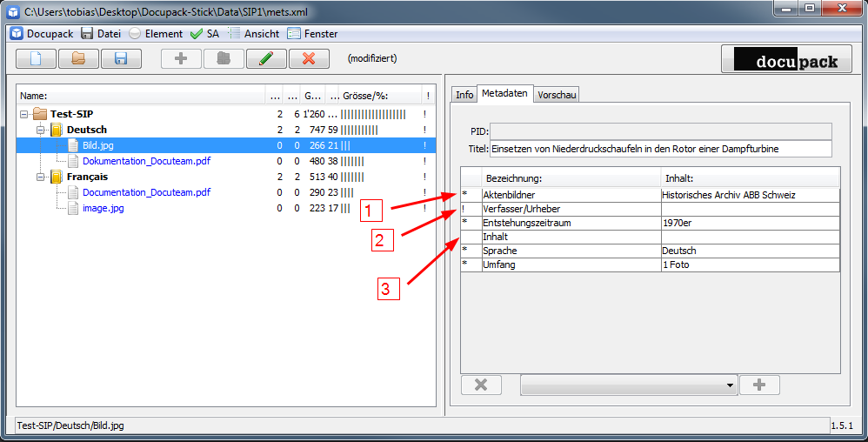Click the plus add element toolbar button

click(181, 59)
